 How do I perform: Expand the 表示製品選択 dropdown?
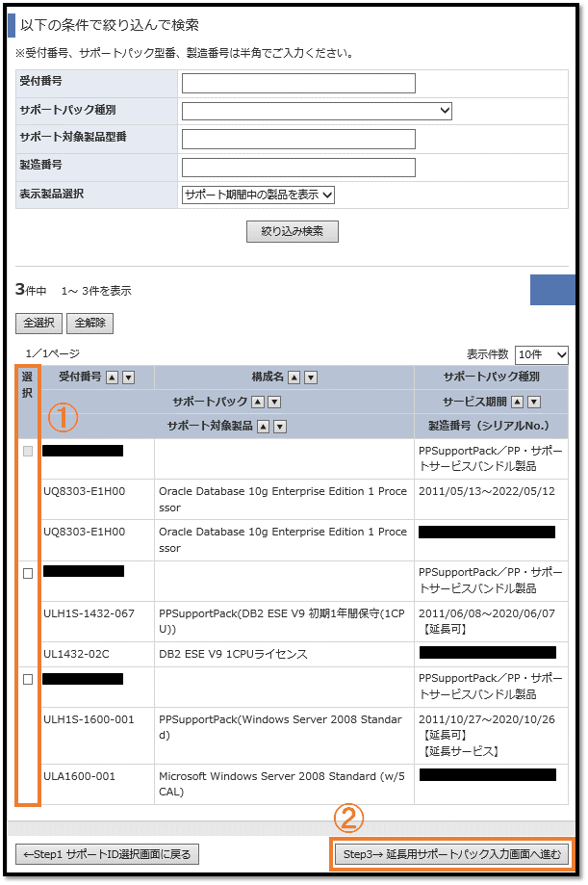(x=258, y=195)
